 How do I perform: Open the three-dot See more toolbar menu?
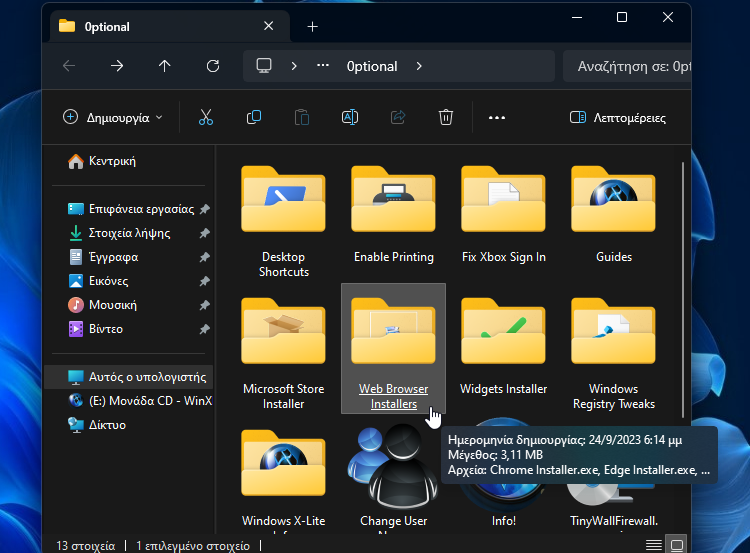pyautogui.click(x=497, y=118)
